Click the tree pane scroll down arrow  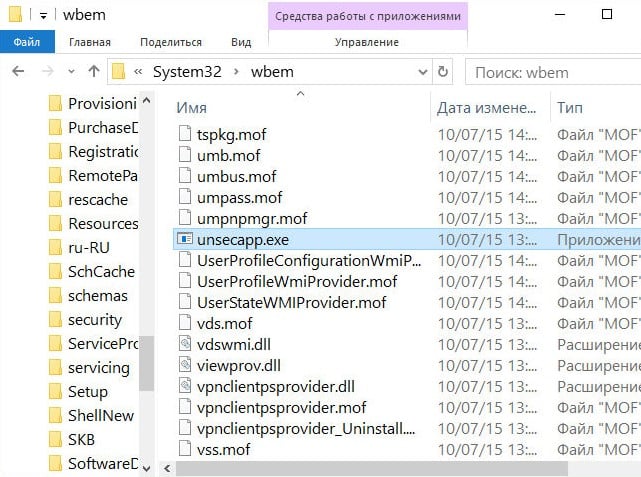147,468
